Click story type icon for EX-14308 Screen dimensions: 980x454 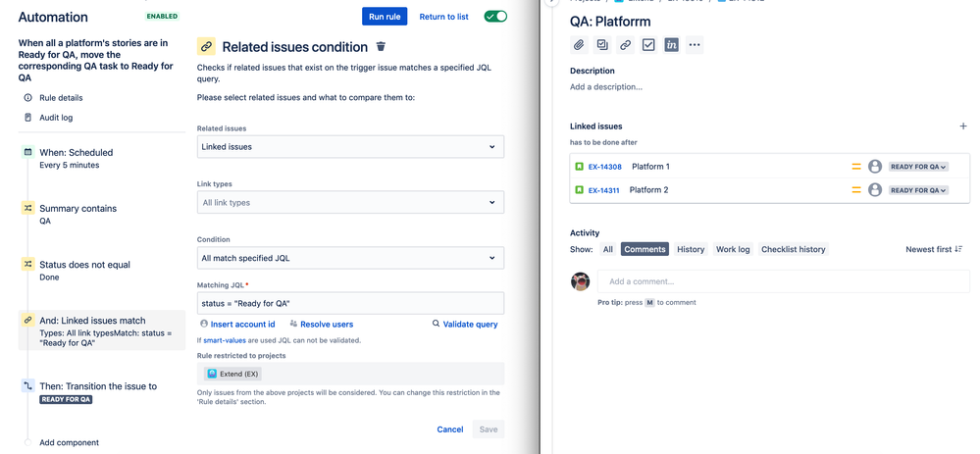(580, 167)
